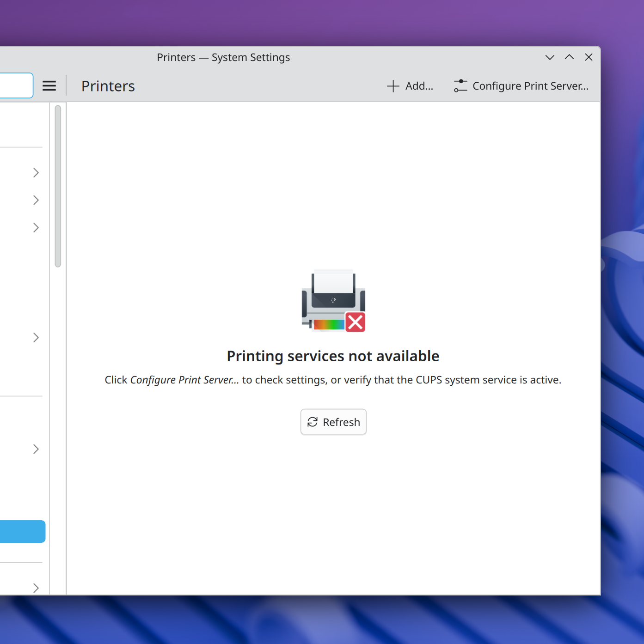Refresh the printing services status
The width and height of the screenshot is (644, 644).
(x=333, y=422)
